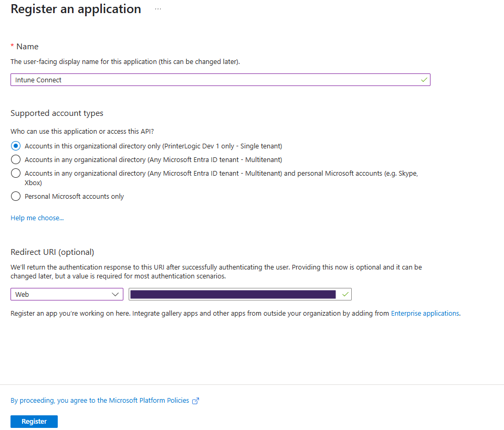Click the external link icon after Platform Policies
The width and height of the screenshot is (504, 430).
(195, 401)
